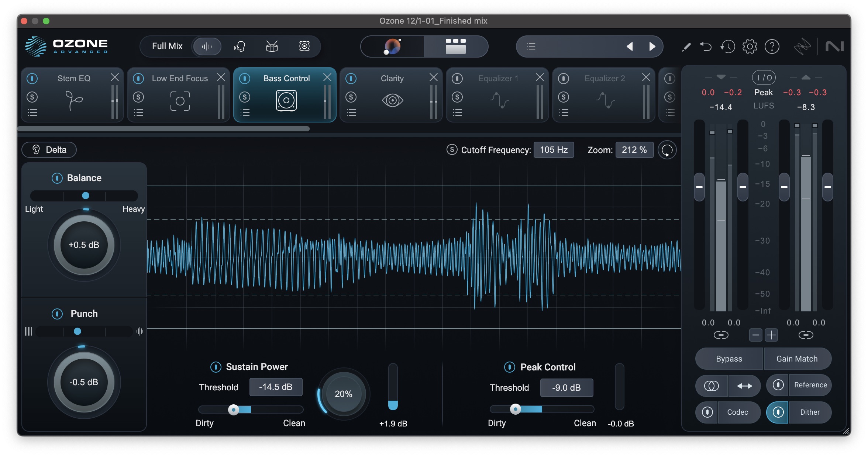Click the iZotope logo icon
868x456 pixels.
(802, 46)
